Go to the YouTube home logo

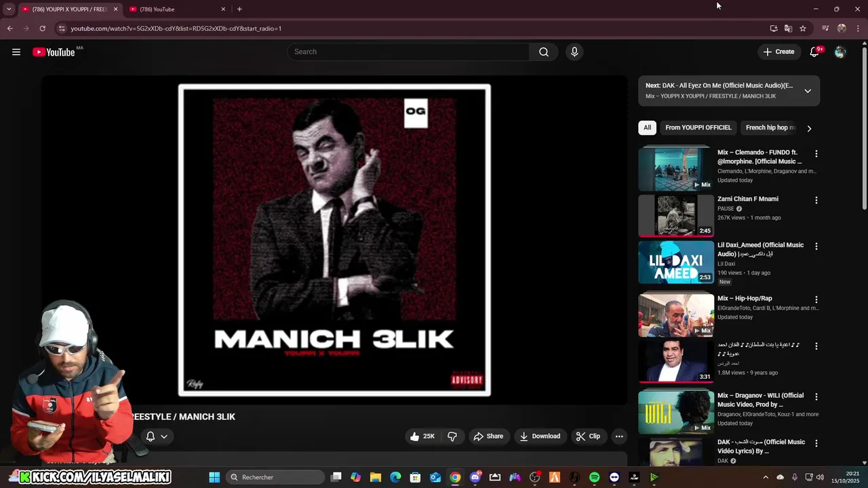pyautogui.click(x=54, y=52)
